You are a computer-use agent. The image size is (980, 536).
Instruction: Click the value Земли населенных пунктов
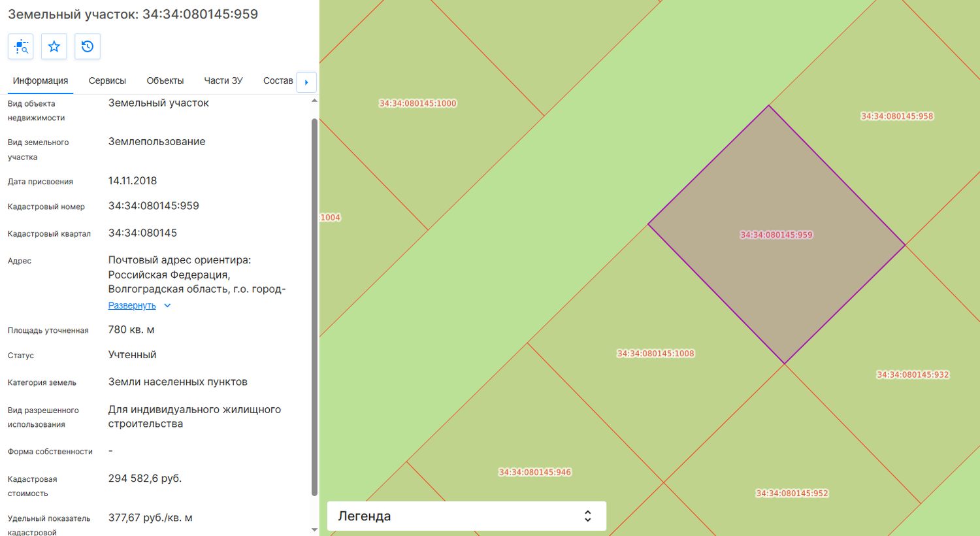click(178, 382)
